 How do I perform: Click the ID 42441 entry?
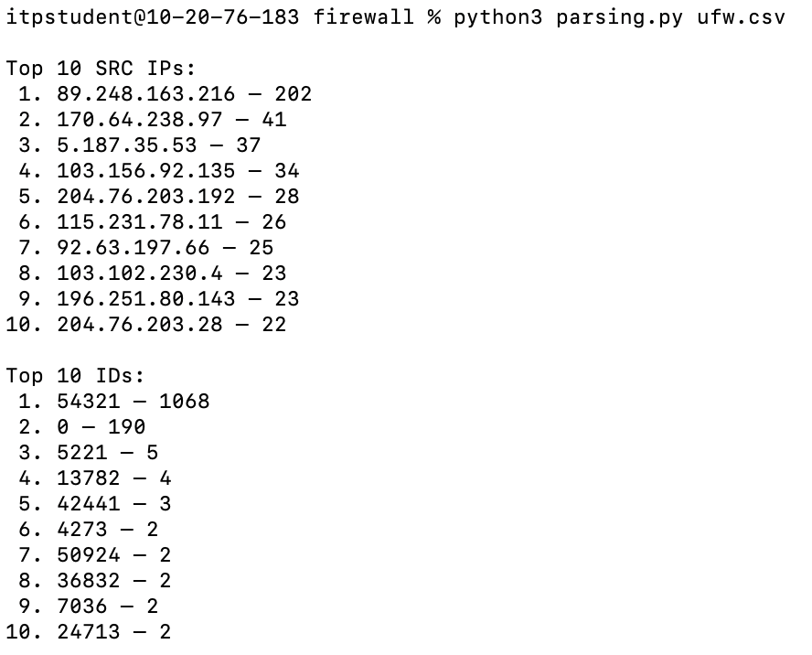(x=88, y=504)
